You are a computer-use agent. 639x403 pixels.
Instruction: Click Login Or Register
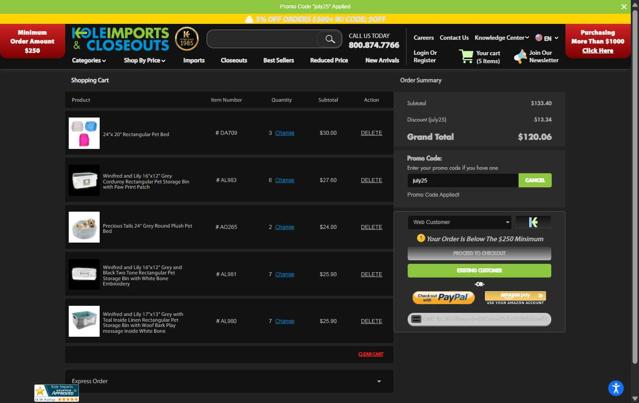pos(425,56)
